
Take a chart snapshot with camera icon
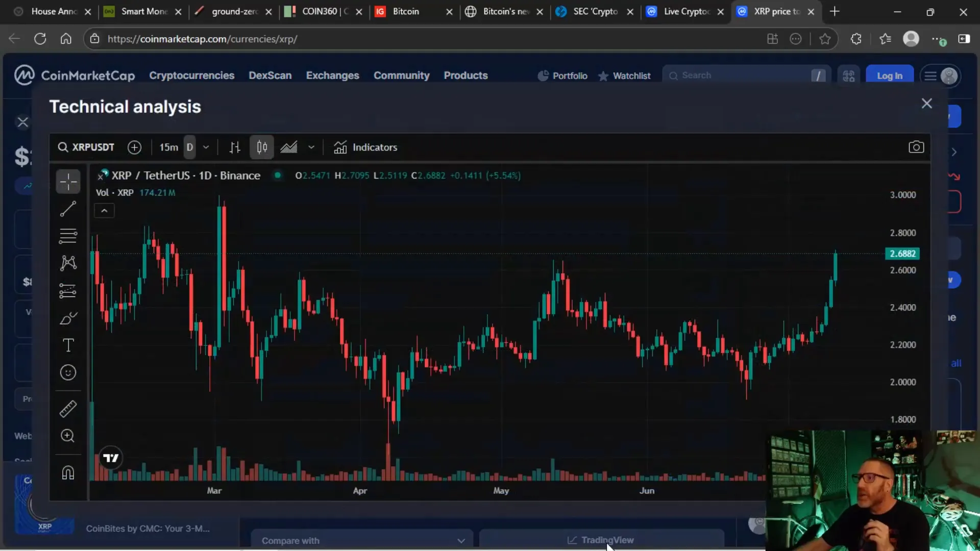click(x=916, y=147)
